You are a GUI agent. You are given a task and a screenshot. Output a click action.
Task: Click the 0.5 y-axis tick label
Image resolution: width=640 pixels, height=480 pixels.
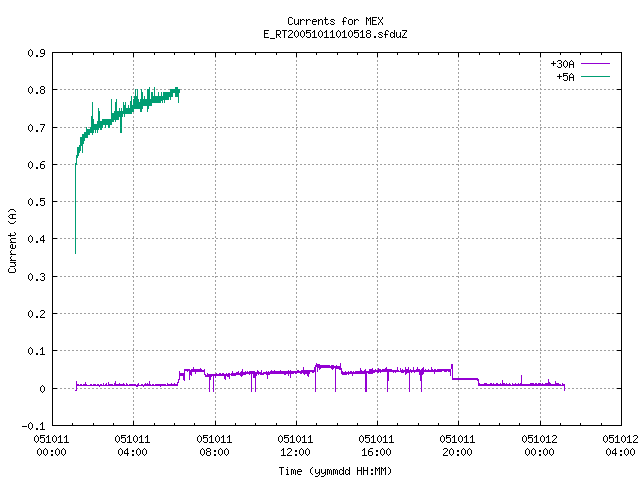click(x=36, y=202)
